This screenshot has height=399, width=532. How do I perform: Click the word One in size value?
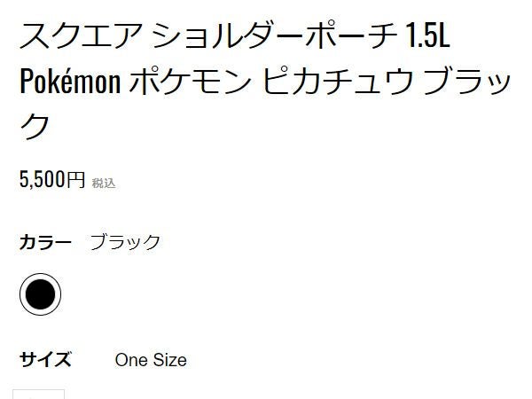pos(131,360)
